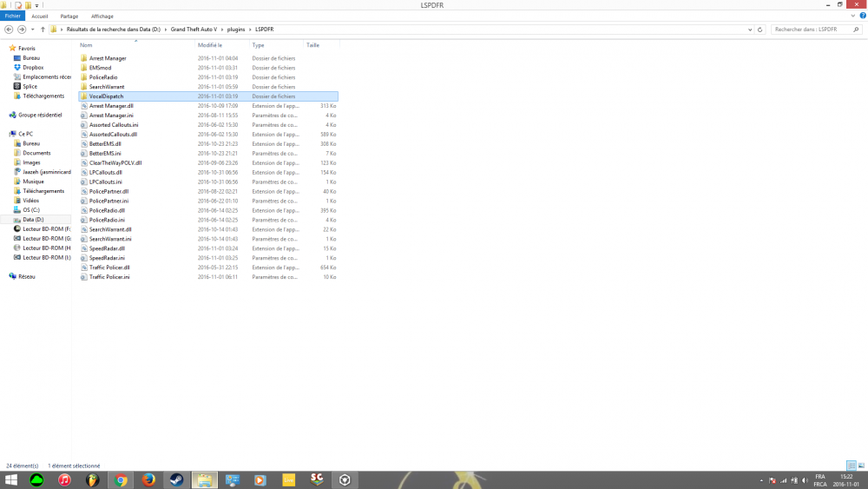The width and height of the screenshot is (868, 489).
Task: Open iTunes from the taskbar
Action: pyautogui.click(x=65, y=479)
